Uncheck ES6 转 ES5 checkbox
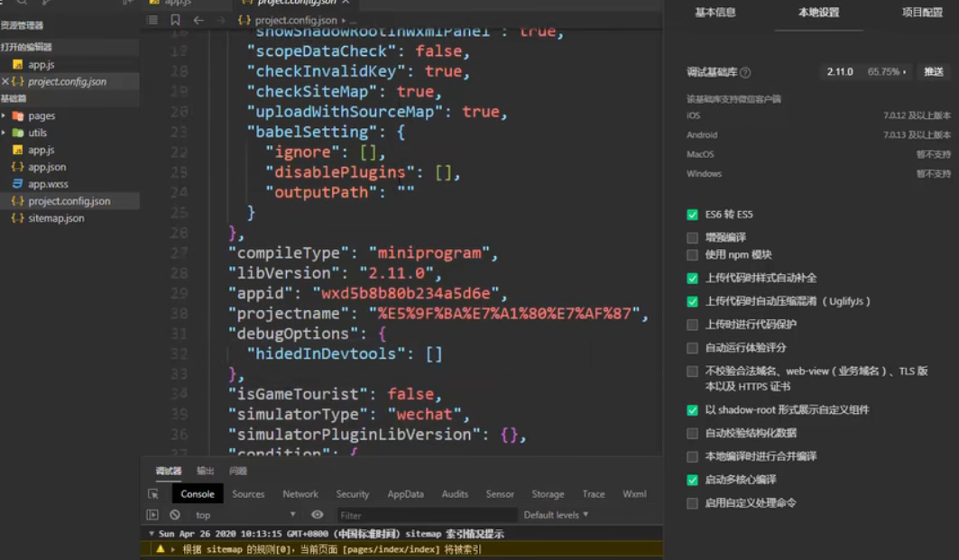The width and height of the screenshot is (959, 560). [x=692, y=215]
